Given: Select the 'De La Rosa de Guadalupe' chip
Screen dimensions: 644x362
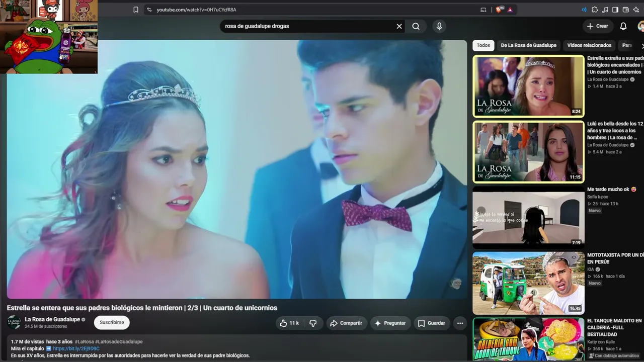Looking at the screenshot, I should tap(529, 45).
